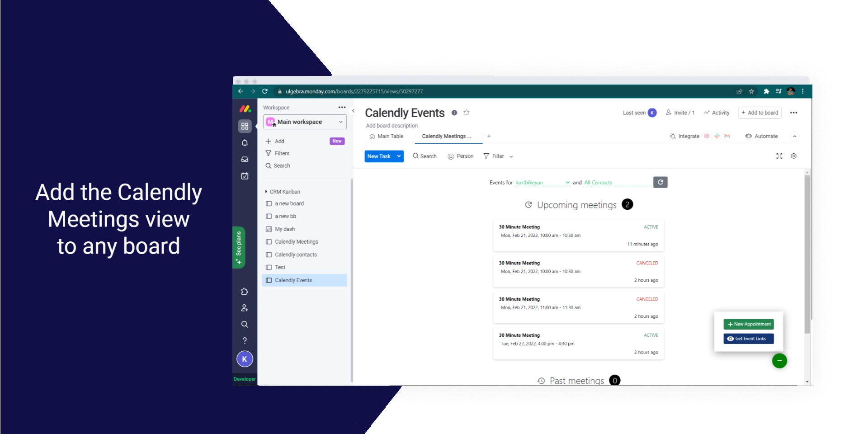Select the Calendly Events board
The image size is (868, 434).
(x=304, y=280)
